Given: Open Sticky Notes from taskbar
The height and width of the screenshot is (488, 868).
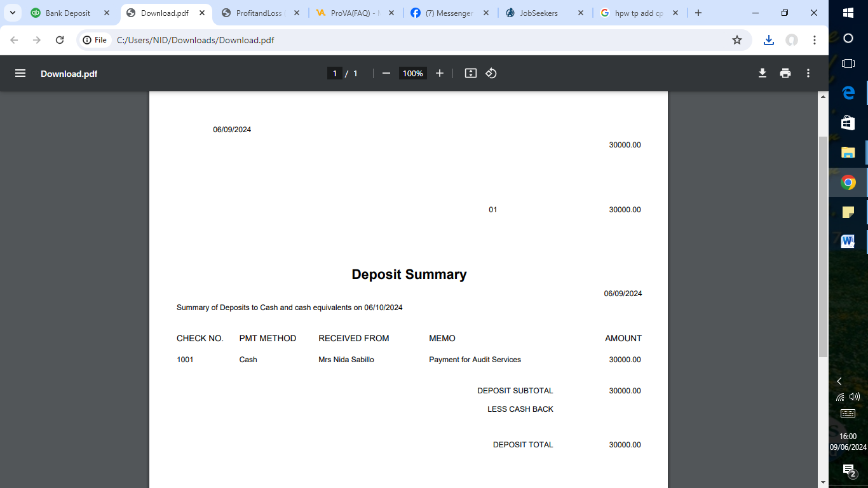Looking at the screenshot, I should point(848,212).
